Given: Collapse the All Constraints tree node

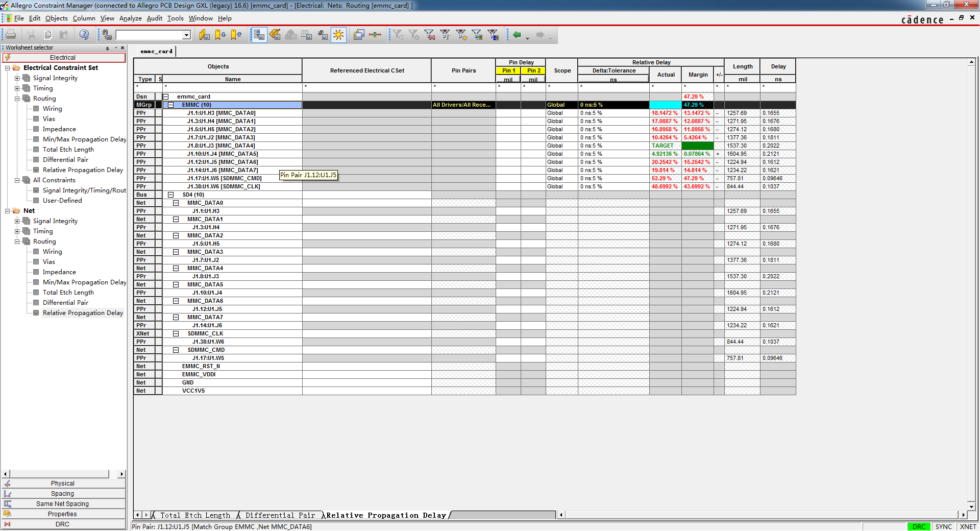Looking at the screenshot, I should (x=17, y=180).
